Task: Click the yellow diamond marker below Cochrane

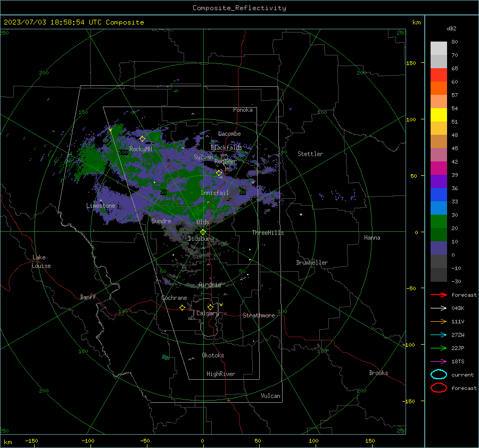Action: point(183,308)
